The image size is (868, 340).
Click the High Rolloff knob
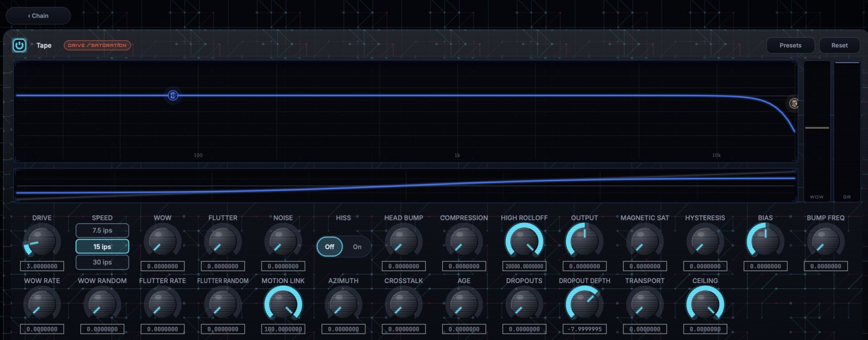[x=524, y=241]
